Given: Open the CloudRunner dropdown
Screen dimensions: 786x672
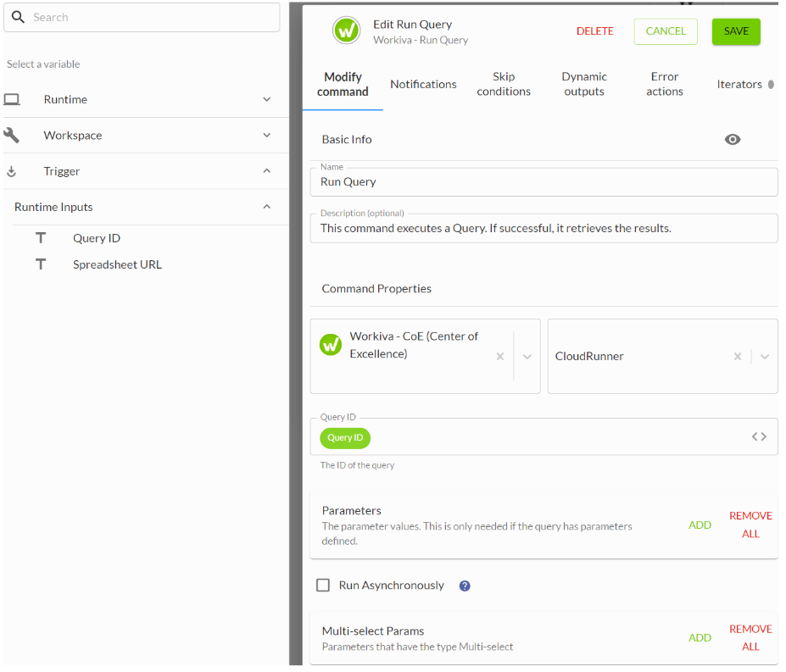Looking at the screenshot, I should click(x=765, y=357).
